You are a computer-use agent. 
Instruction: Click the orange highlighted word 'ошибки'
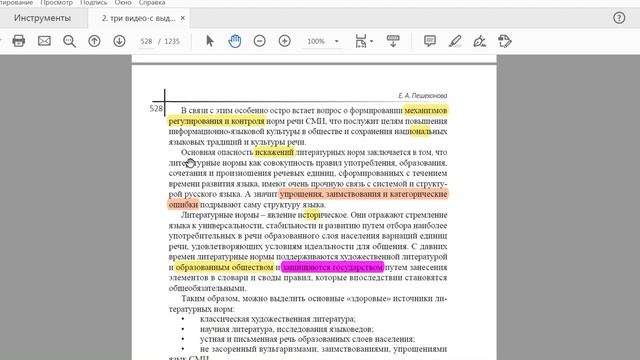click(183, 204)
